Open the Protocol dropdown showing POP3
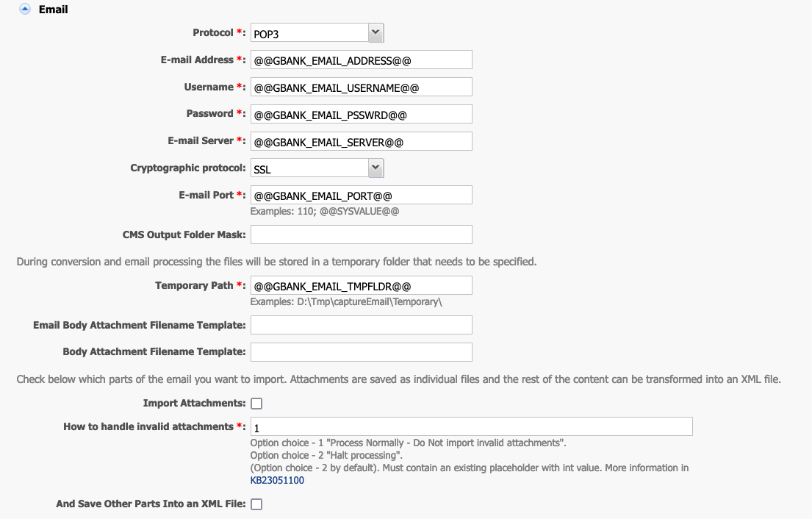 point(317,33)
